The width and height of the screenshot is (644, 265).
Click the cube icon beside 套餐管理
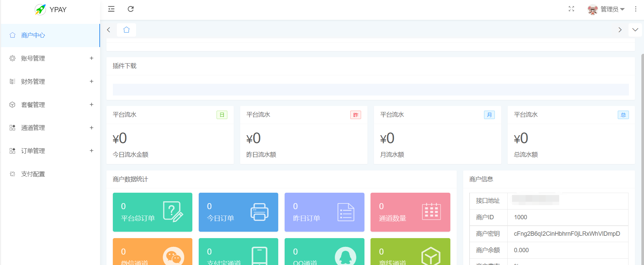click(12, 105)
